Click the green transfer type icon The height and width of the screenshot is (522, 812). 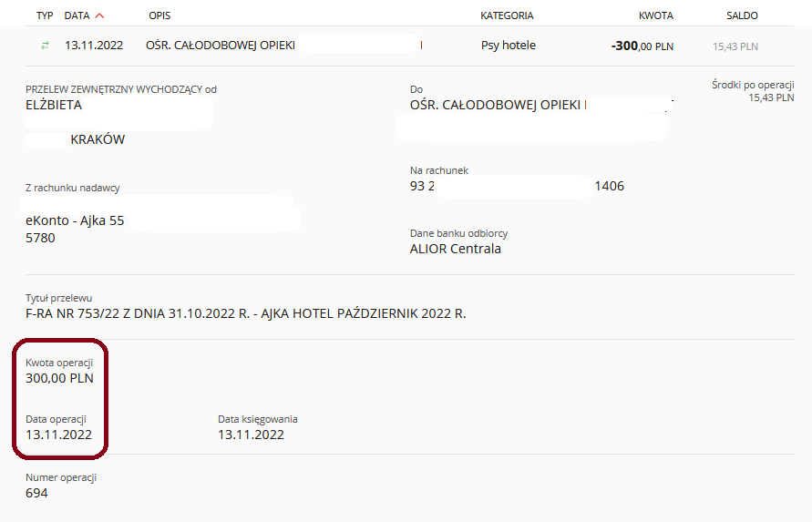[45, 46]
